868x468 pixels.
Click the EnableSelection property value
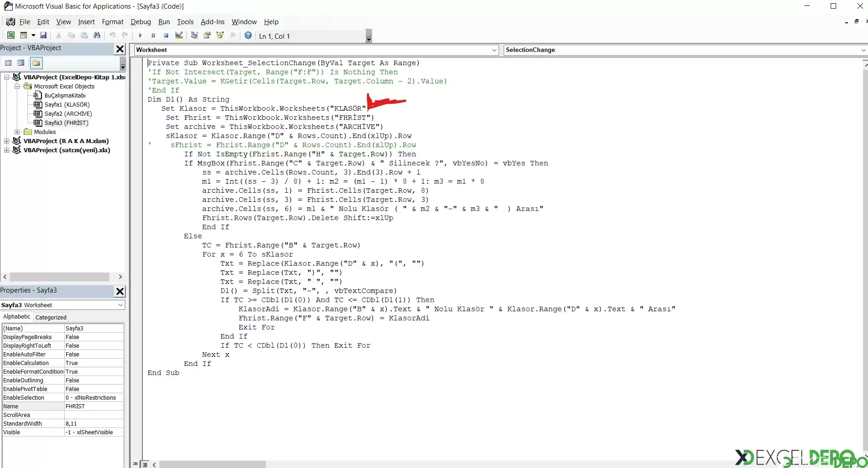pos(94,398)
